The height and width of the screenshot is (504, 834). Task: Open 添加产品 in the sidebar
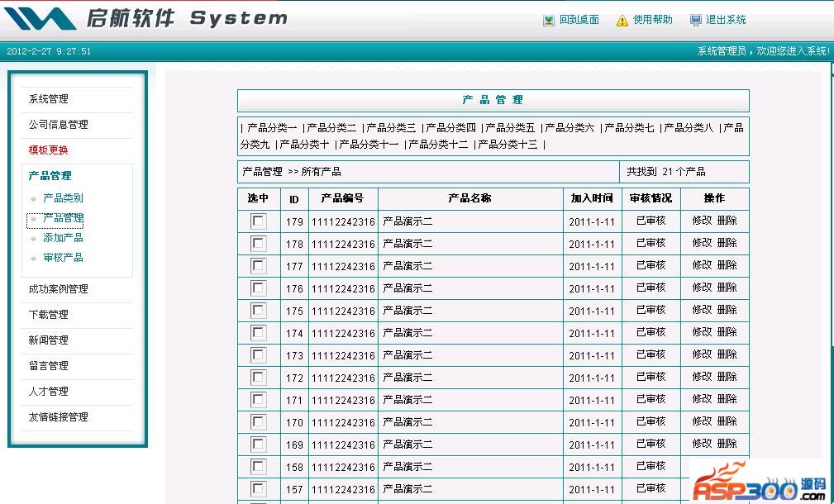tap(63, 238)
